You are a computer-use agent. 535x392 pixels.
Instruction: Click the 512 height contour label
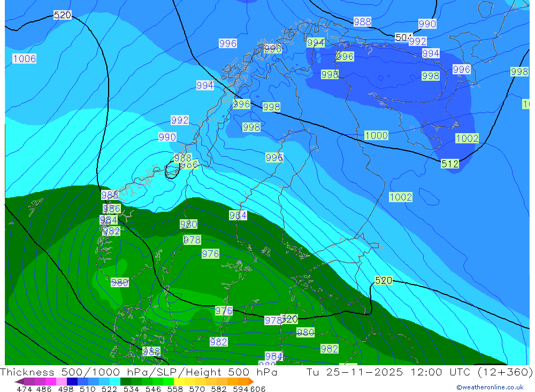450,164
